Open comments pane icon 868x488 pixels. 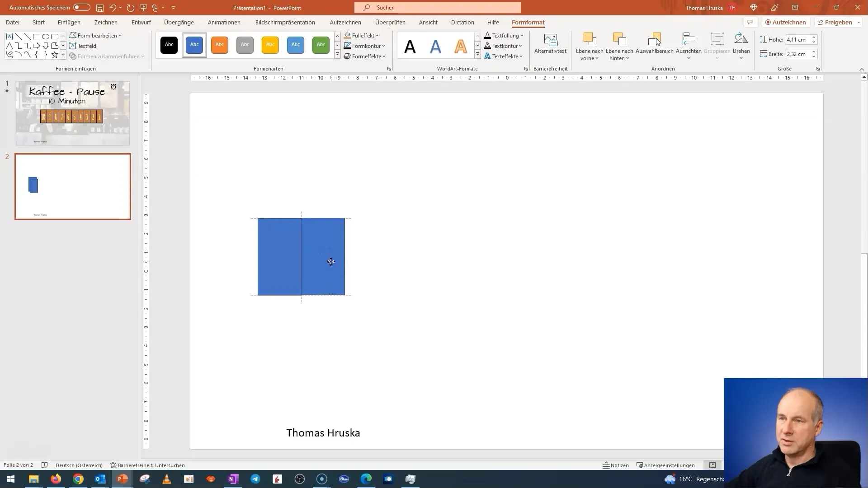[x=750, y=22]
